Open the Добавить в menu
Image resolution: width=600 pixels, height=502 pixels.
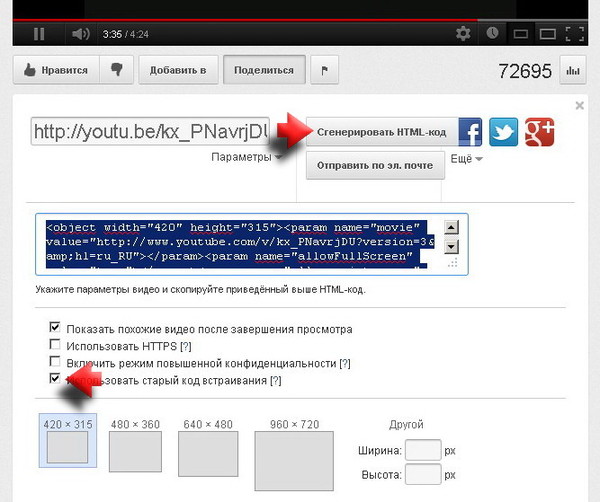coord(178,70)
